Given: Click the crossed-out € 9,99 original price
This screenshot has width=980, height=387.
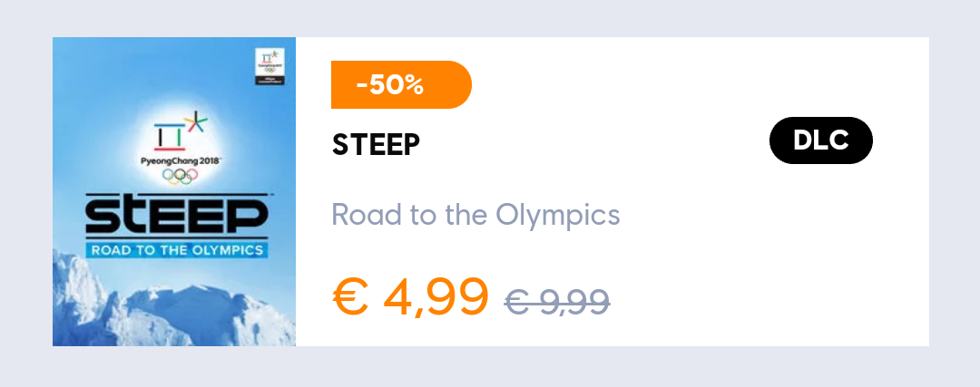Looking at the screenshot, I should pyautogui.click(x=557, y=302).
